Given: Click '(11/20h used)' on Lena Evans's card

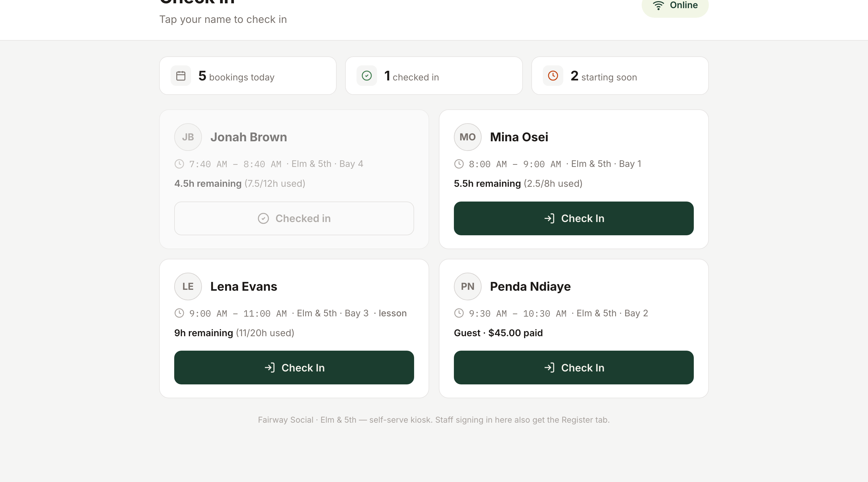Looking at the screenshot, I should (x=265, y=333).
